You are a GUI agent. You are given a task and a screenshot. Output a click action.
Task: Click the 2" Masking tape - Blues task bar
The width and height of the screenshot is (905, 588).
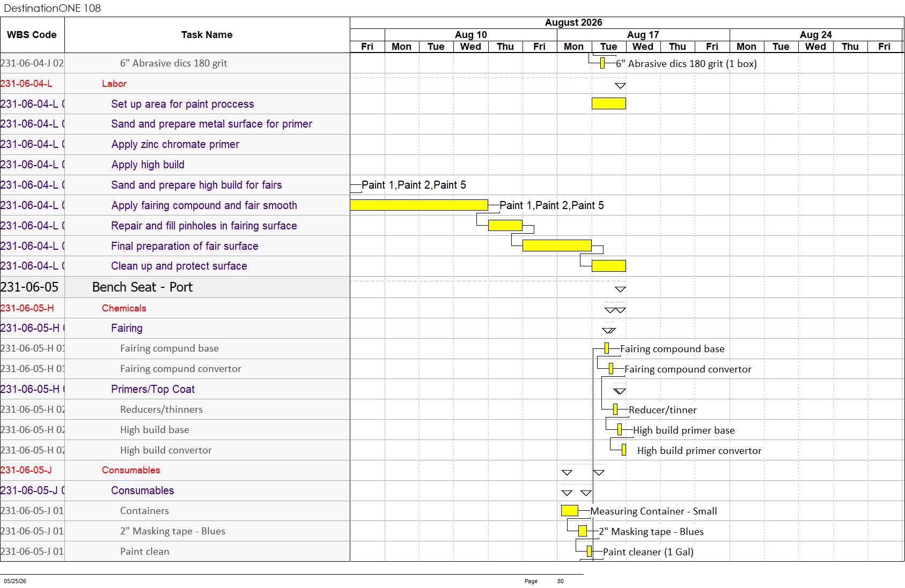click(x=583, y=531)
